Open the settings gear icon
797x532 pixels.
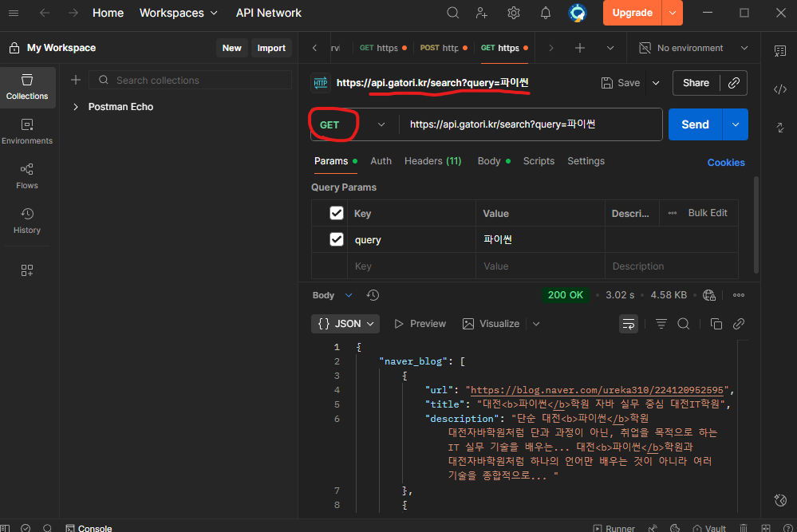pyautogui.click(x=514, y=13)
